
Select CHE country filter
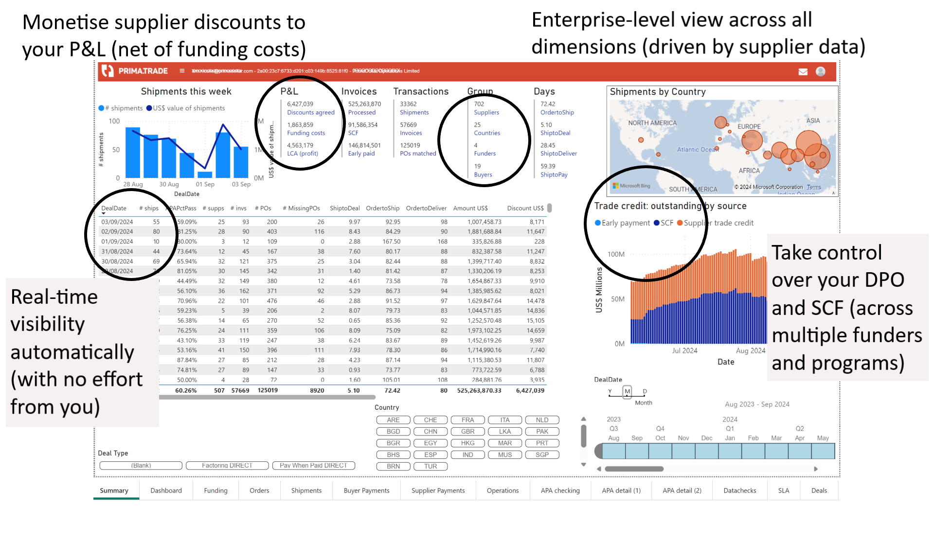point(431,420)
